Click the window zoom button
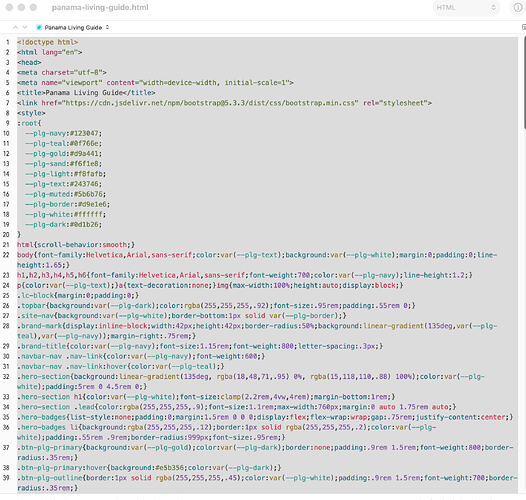This screenshot has height=500, width=526. tap(33, 7)
